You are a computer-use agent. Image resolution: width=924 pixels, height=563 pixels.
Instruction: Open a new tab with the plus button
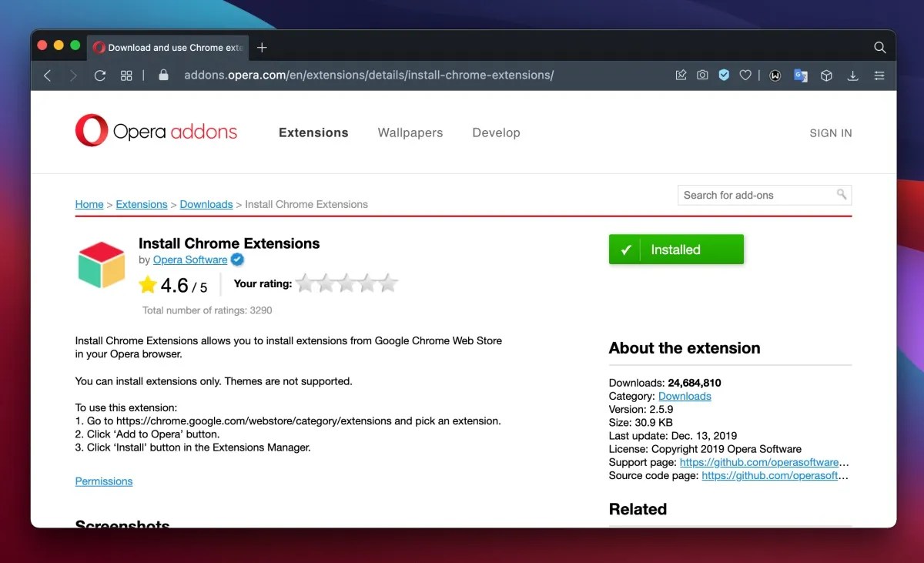[262, 47]
